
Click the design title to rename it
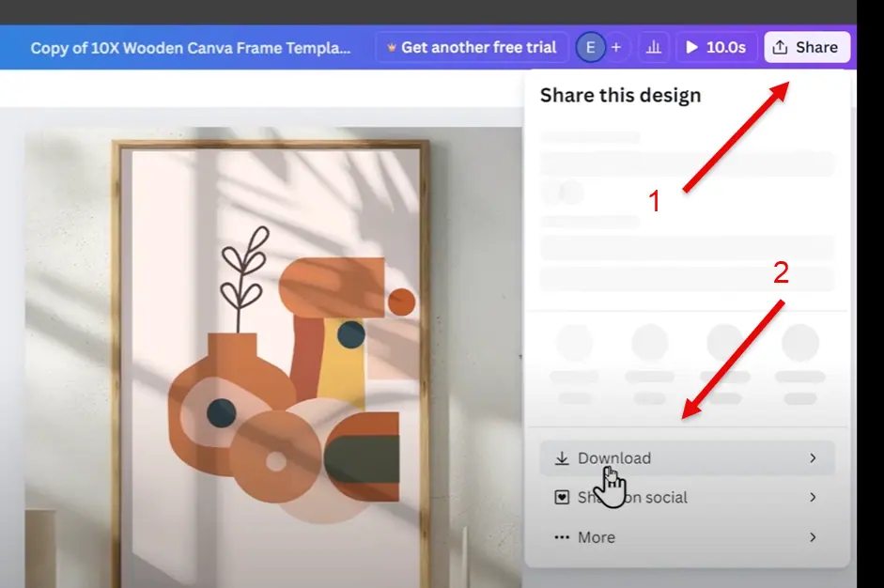(191, 48)
